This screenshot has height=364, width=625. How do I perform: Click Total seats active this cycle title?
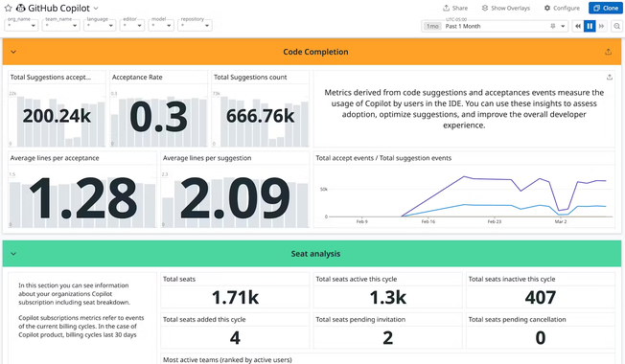357,279
